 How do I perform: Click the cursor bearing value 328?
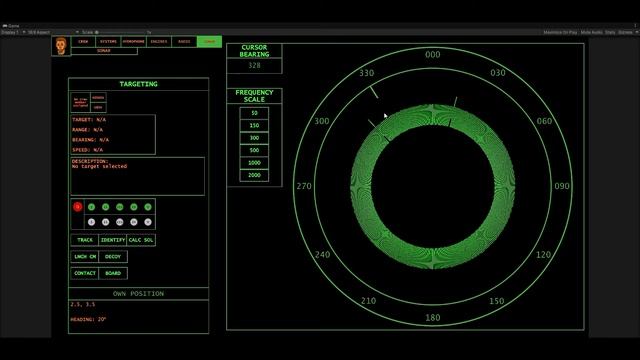[254, 66]
